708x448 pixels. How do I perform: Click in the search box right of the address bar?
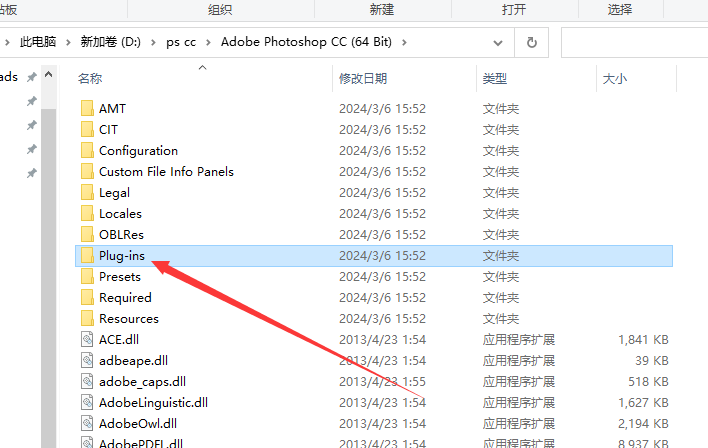634,42
